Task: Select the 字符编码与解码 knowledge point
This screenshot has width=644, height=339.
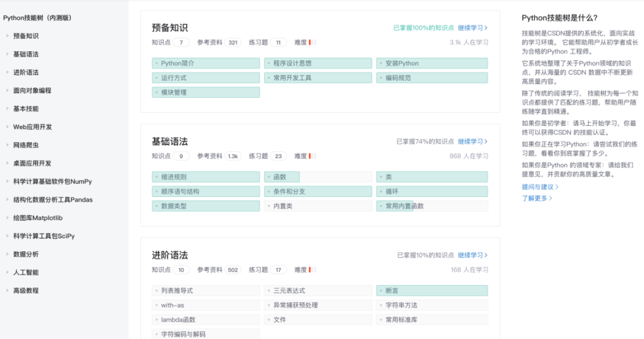Action: point(206,334)
